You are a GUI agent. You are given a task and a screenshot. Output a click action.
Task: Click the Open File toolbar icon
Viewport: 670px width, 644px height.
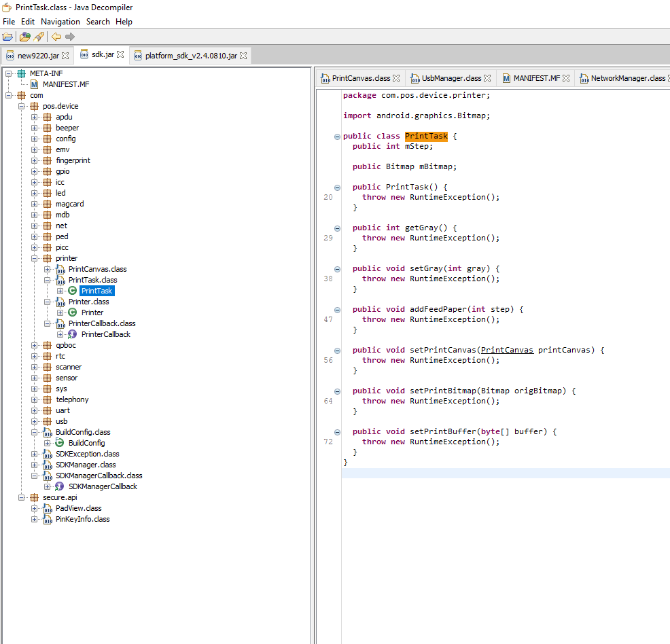(8, 37)
